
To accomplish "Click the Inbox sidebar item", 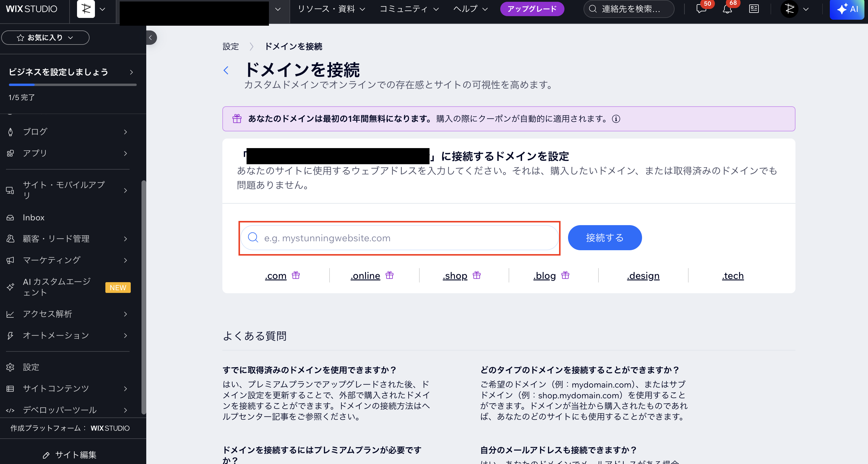I will [33, 218].
